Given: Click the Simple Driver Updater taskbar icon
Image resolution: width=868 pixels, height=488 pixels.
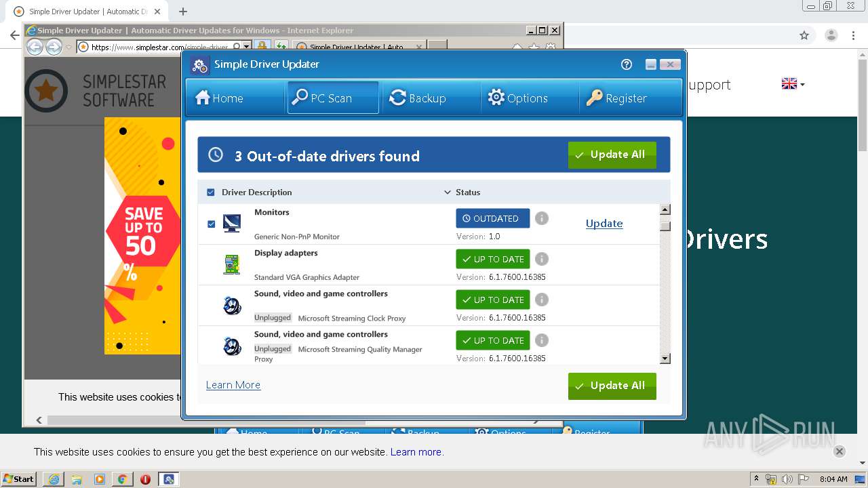Looking at the screenshot, I should click(169, 479).
